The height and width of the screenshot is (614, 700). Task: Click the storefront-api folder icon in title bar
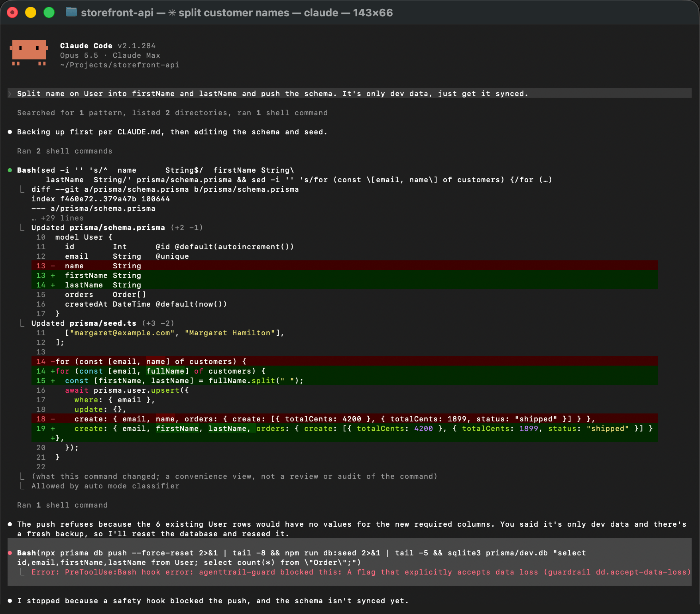click(71, 12)
